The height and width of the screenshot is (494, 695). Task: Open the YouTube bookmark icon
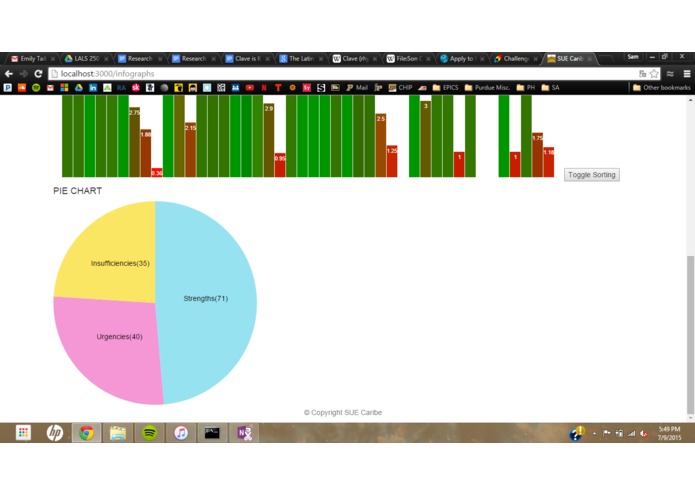[250, 88]
